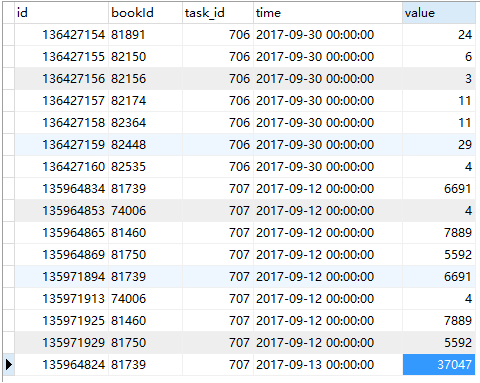This screenshot has height=383, width=480.
Task: Select id cell 136427155
Action: click(x=61, y=57)
